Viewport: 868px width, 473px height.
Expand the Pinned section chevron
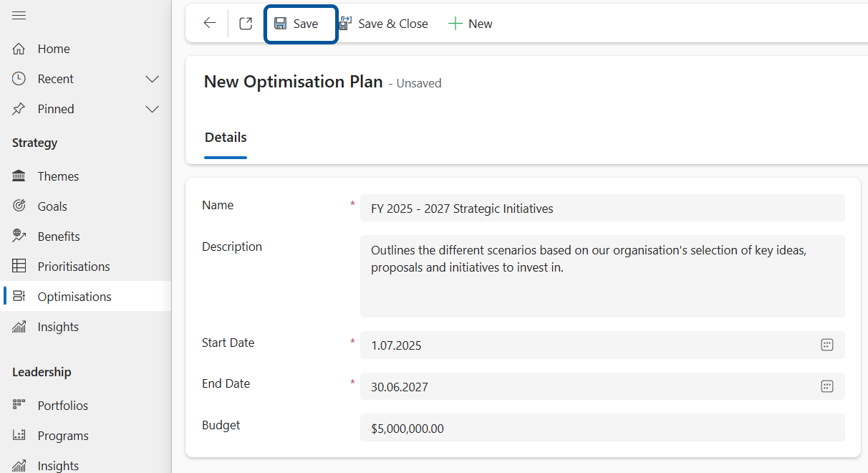pyautogui.click(x=152, y=109)
